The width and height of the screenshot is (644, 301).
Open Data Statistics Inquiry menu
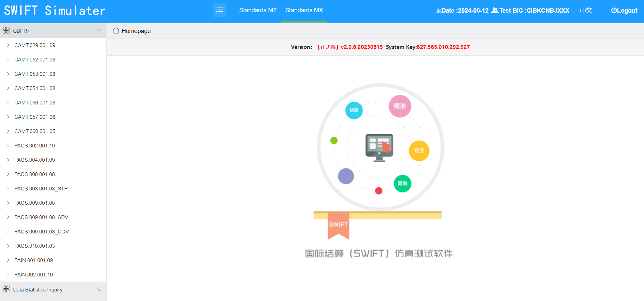click(x=53, y=289)
